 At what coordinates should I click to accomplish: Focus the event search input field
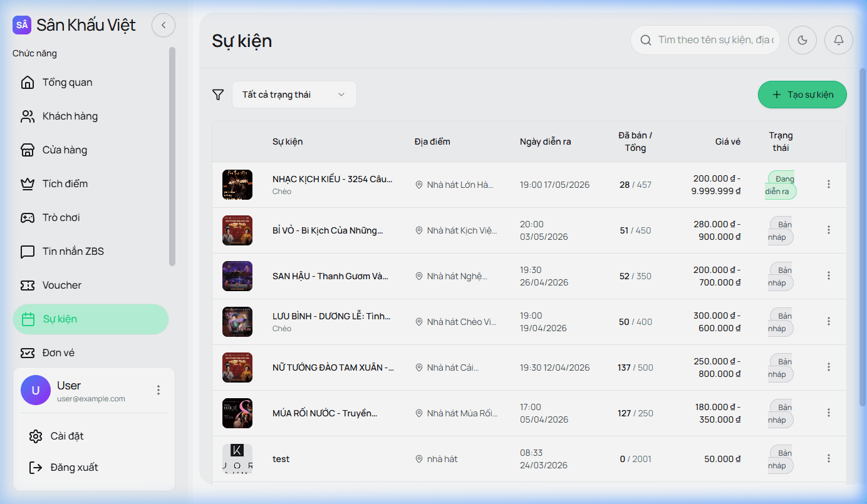[714, 40]
